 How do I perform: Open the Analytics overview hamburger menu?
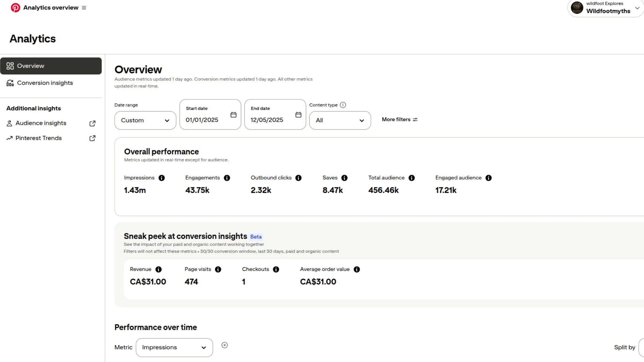coord(84,8)
